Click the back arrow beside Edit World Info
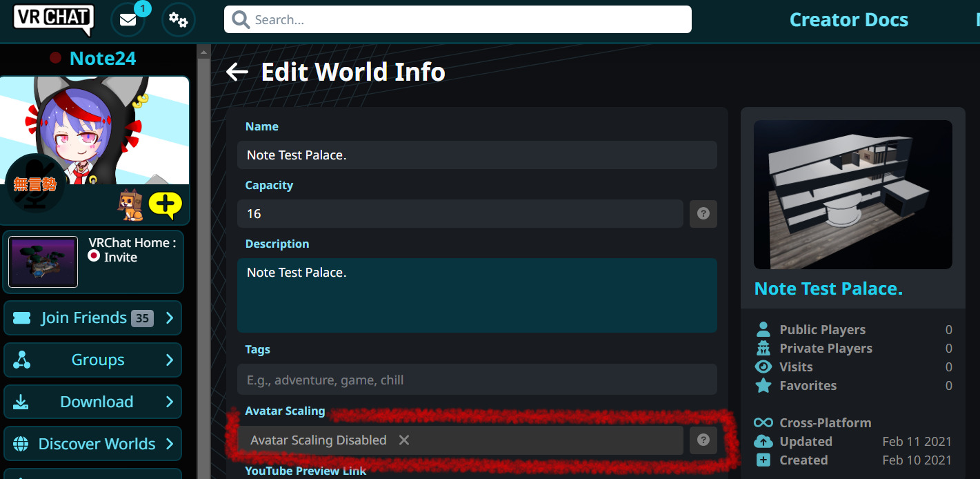The width and height of the screenshot is (980, 479). pyautogui.click(x=237, y=72)
